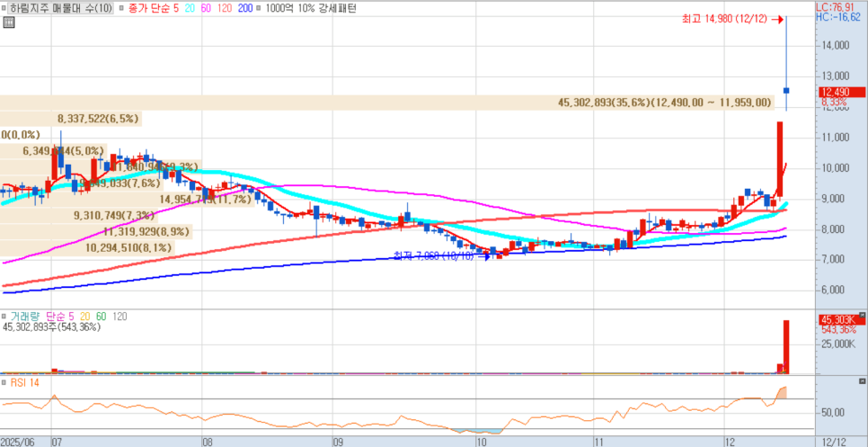Click the red 45,303K volume tag
The width and height of the screenshot is (868, 447).
[x=841, y=319]
